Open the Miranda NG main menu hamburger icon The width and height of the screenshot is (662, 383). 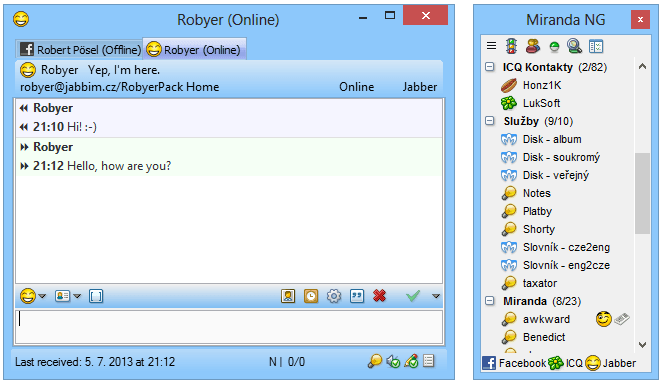click(x=491, y=46)
